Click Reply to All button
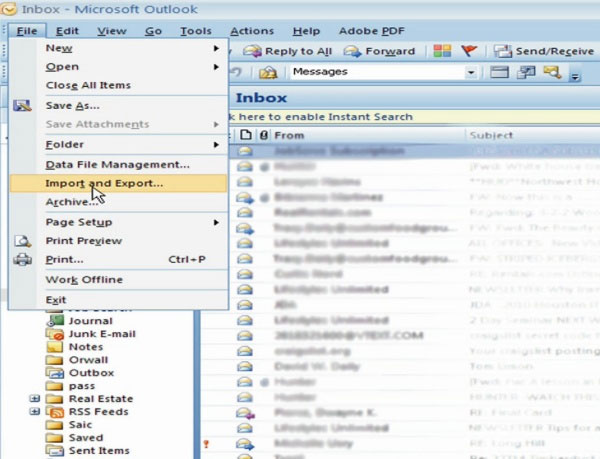The width and height of the screenshot is (600, 459). click(288, 51)
